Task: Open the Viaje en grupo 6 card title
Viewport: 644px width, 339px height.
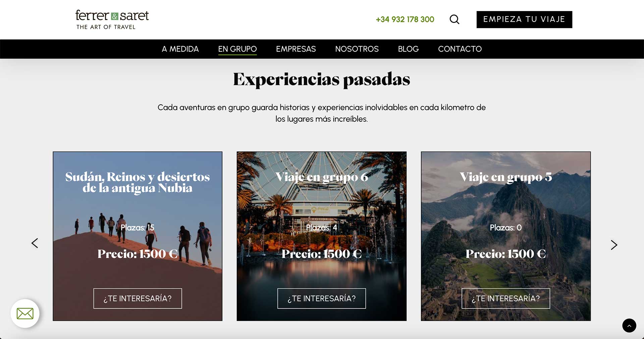Action: (x=322, y=177)
